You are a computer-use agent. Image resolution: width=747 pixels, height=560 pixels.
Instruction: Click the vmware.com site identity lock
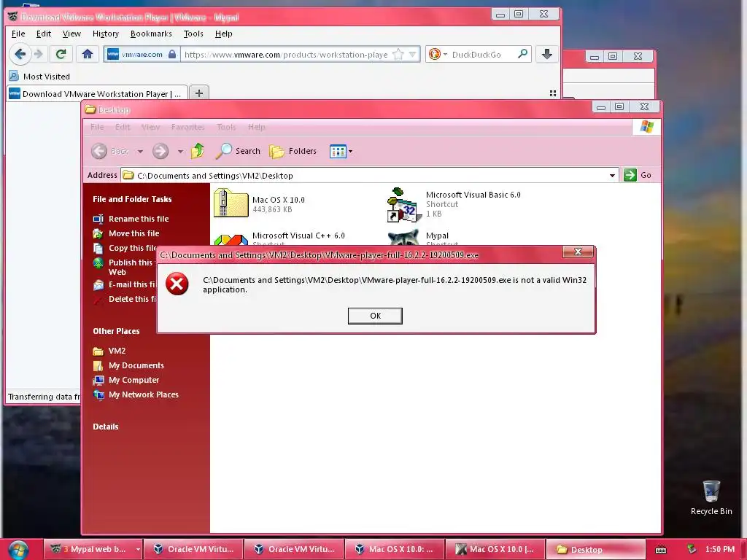[172, 54]
